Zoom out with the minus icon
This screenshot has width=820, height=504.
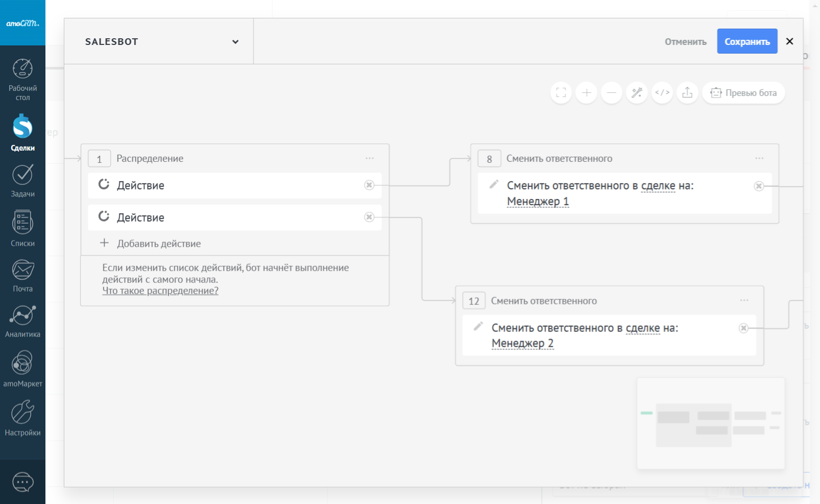coord(612,93)
